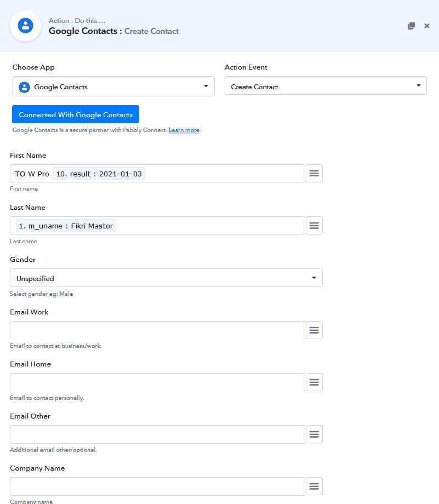Click the mapping icon beside Email Work

tap(314, 330)
